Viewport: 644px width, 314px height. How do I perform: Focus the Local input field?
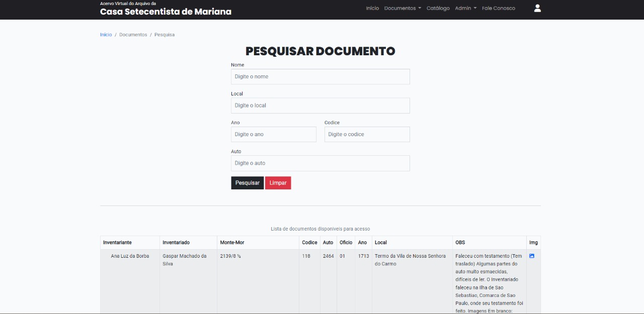click(x=320, y=106)
